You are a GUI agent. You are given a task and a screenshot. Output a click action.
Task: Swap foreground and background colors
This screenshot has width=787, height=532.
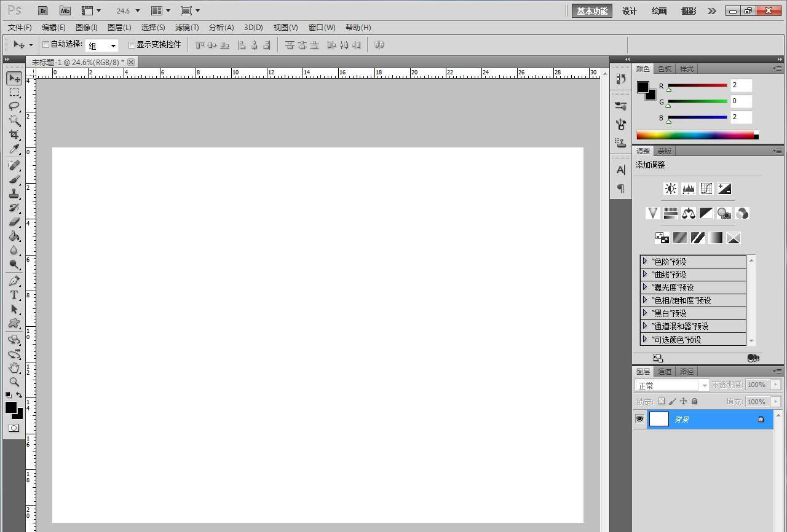19,395
